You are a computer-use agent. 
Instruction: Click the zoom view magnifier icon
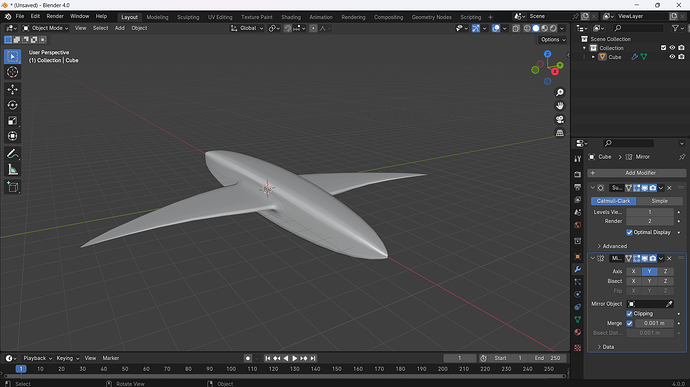(x=560, y=92)
